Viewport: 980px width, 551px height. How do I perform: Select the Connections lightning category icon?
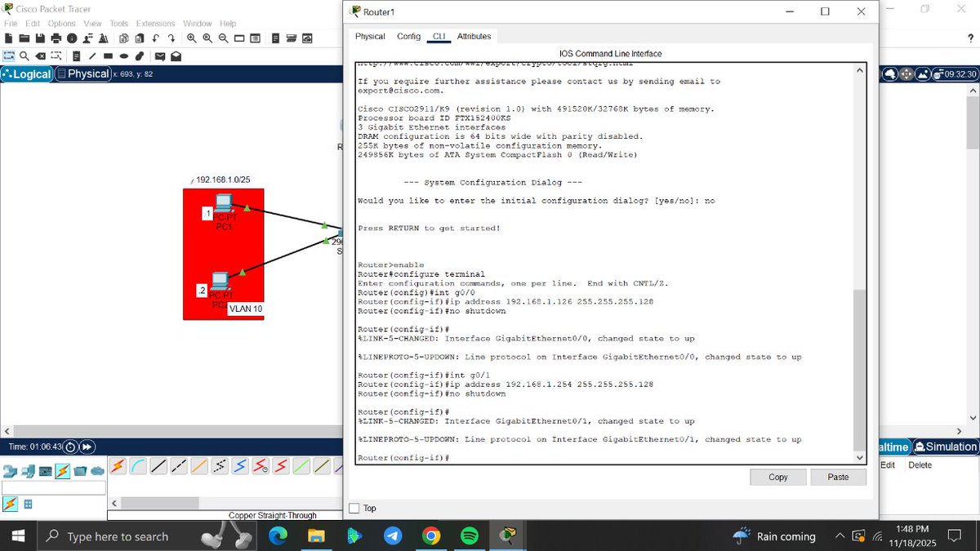click(63, 471)
